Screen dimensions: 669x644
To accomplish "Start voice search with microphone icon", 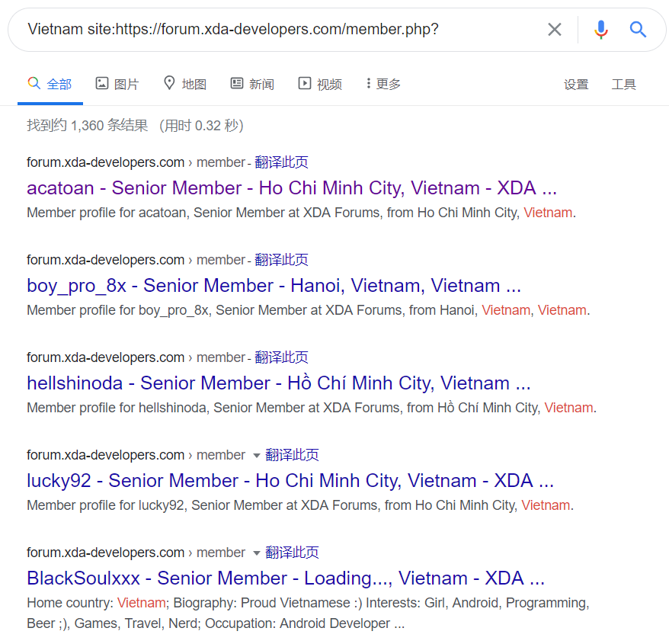I will [x=601, y=30].
